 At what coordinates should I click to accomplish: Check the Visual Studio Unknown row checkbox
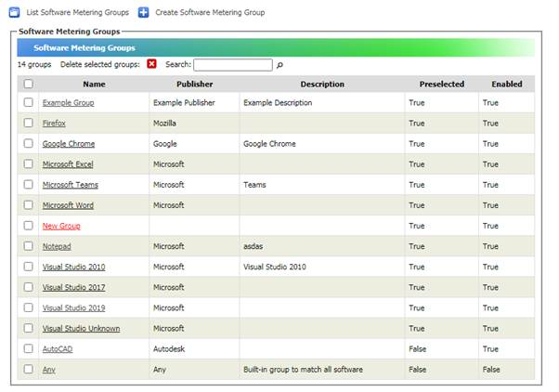click(x=29, y=328)
